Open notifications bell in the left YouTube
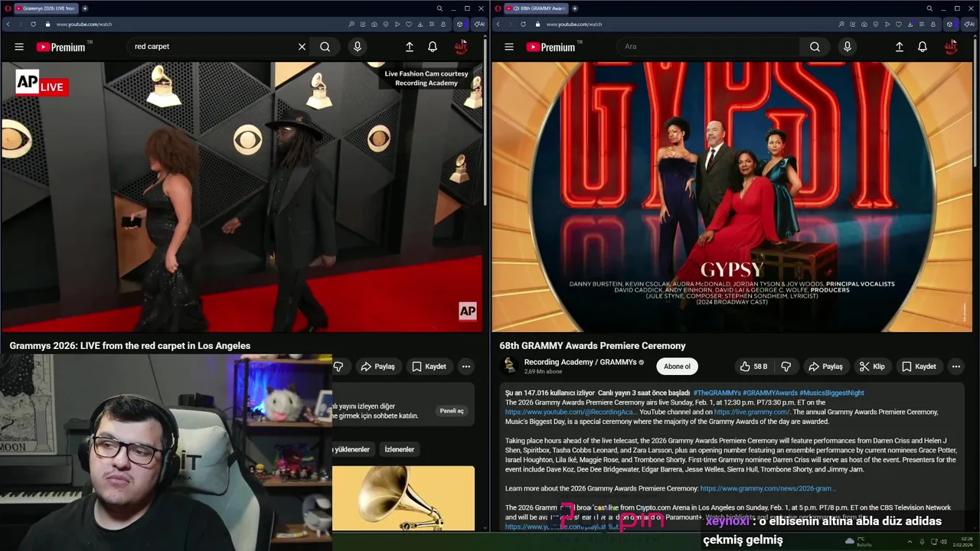 pyautogui.click(x=433, y=47)
